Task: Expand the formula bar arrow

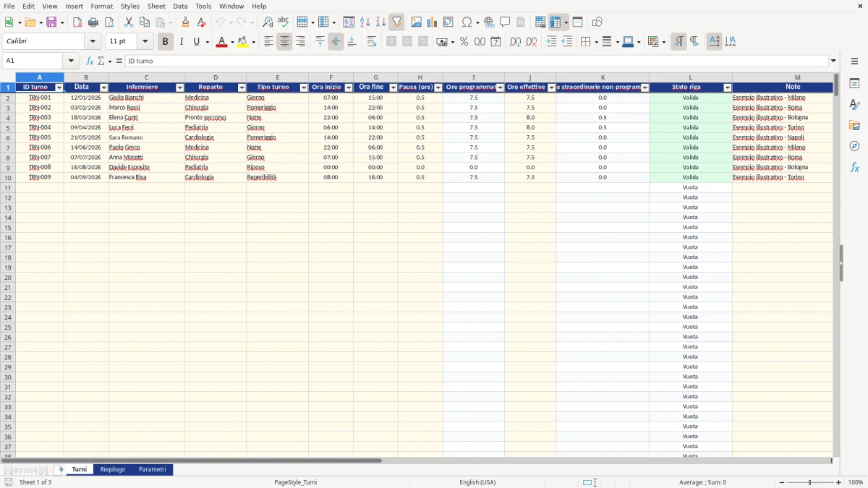Action: coord(833,61)
